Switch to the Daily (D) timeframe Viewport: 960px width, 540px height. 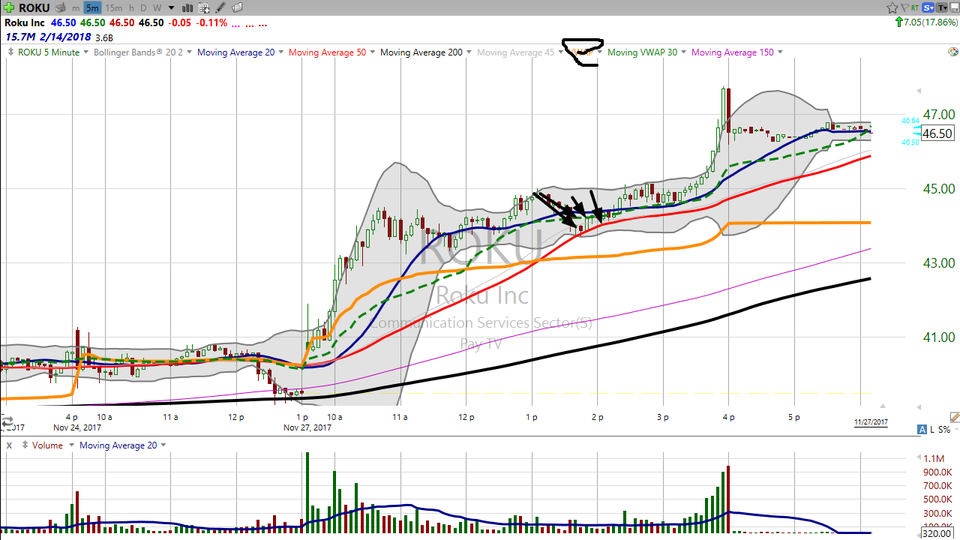143,8
